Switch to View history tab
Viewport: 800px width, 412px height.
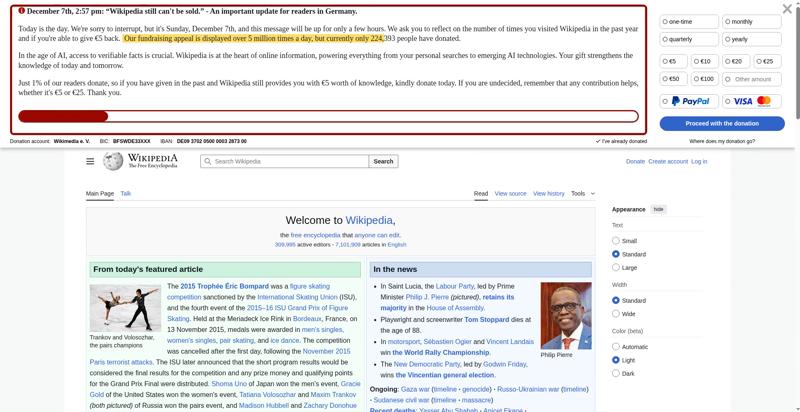[548, 193]
